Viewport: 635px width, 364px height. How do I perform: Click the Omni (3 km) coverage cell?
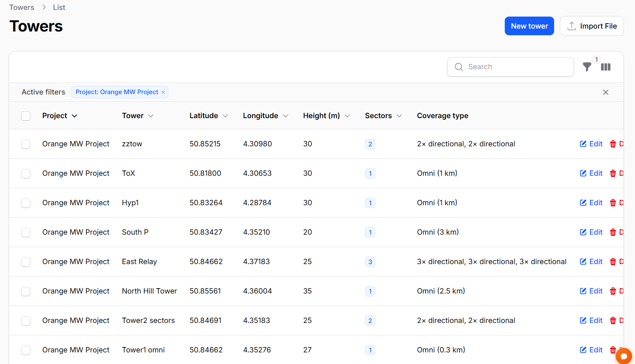tap(438, 232)
